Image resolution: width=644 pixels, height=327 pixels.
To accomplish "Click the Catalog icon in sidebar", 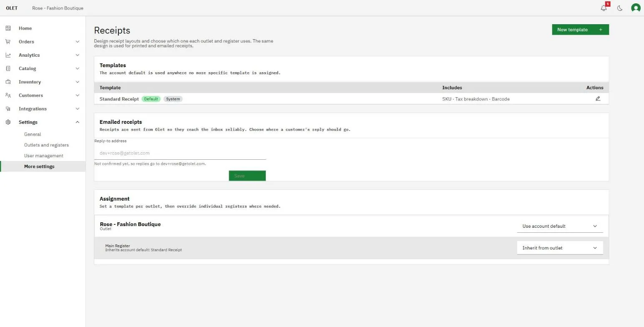I will (x=8, y=68).
